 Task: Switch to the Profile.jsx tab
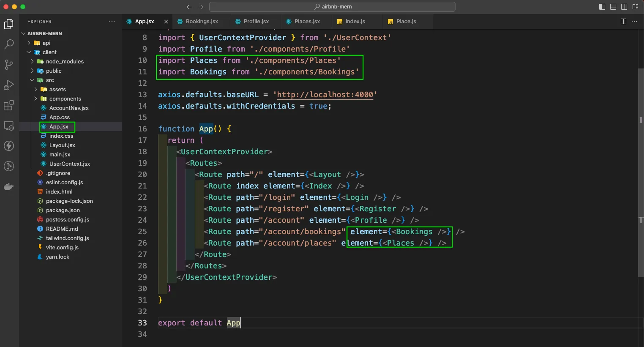256,22
